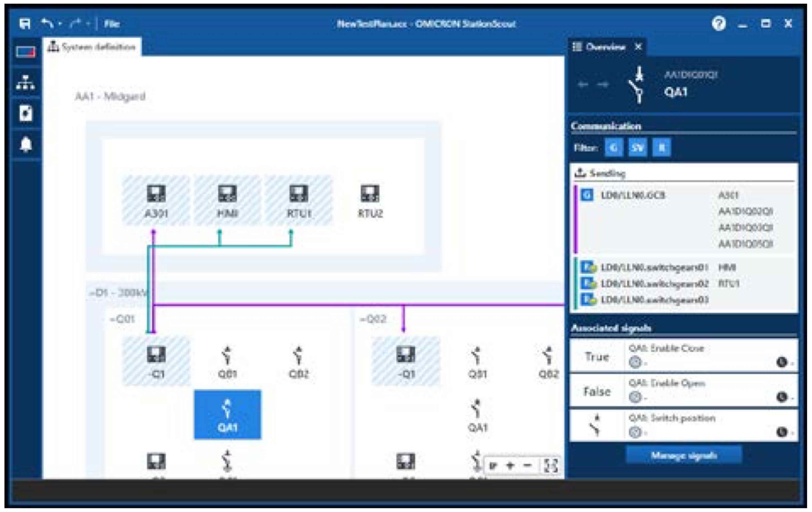
Task: Select the LD0/LLN0.switchgears02 report entry
Action: [x=654, y=284]
